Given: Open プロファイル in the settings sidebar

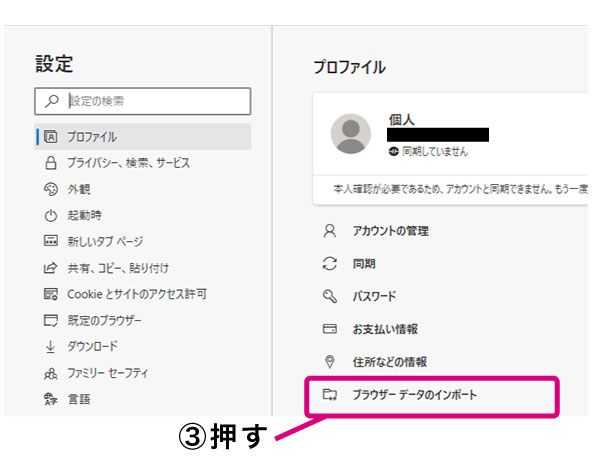Looking at the screenshot, I should click(x=143, y=136).
